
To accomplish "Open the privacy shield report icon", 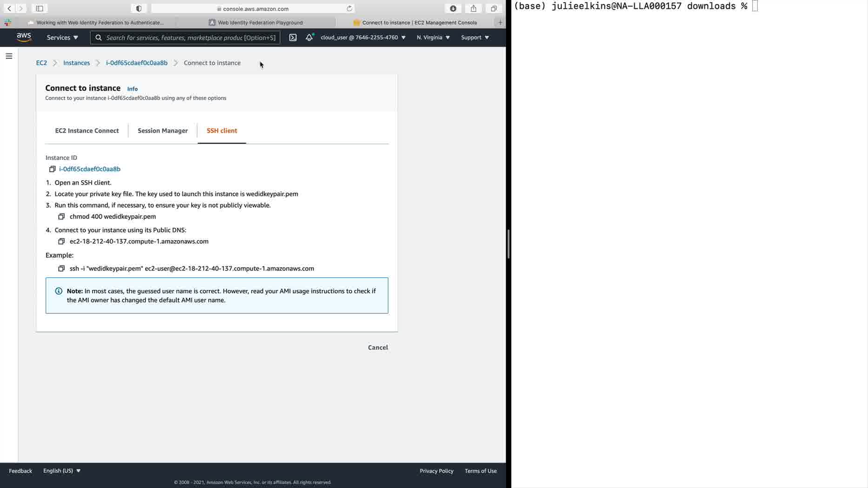I will click(x=139, y=8).
